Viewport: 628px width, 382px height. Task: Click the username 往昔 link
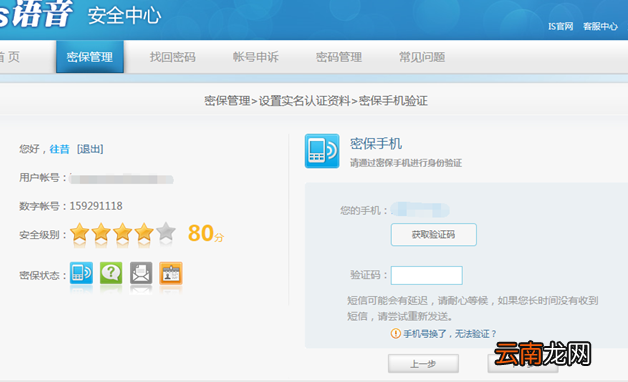point(59,149)
